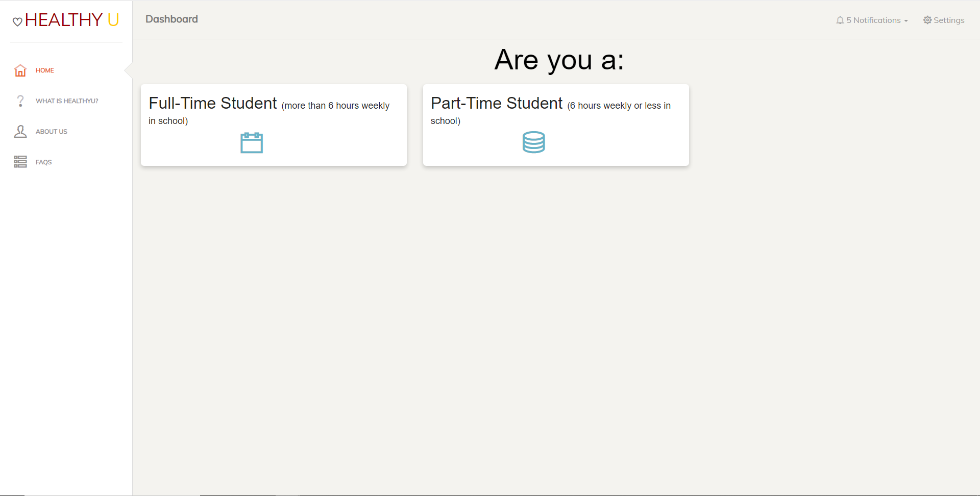Click the Home house icon
Screen dimensions: 980x496
20,70
